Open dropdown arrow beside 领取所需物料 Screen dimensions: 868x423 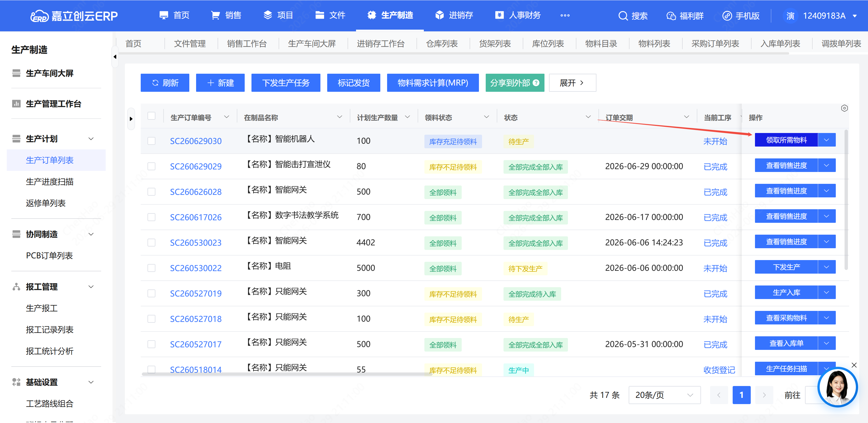click(826, 140)
